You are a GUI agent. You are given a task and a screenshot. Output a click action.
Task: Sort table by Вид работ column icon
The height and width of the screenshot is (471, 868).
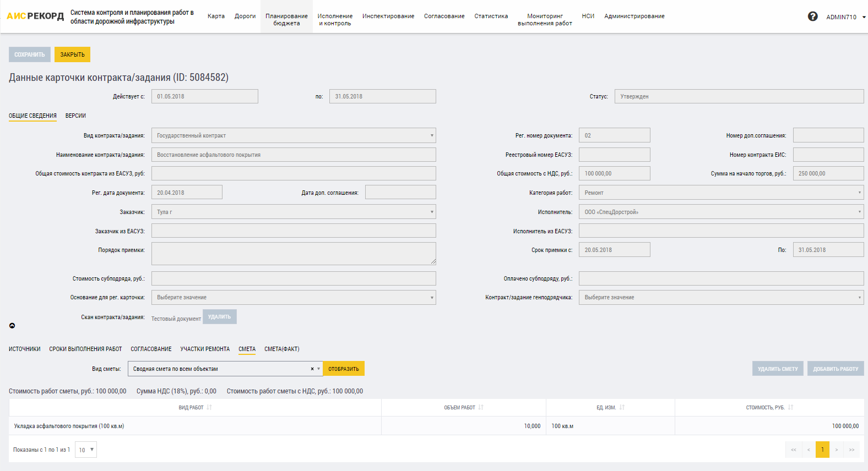(x=209, y=408)
